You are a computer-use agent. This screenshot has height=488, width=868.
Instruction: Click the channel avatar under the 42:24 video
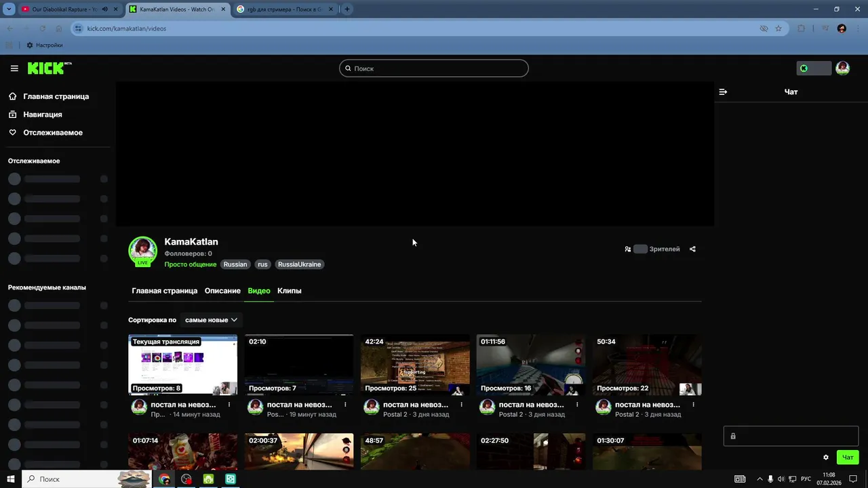(x=372, y=407)
